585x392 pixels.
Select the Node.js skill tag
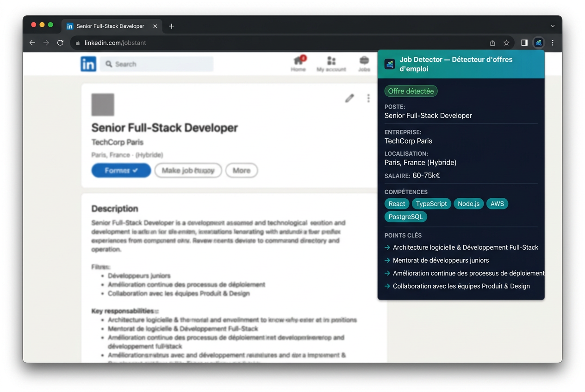tap(469, 204)
